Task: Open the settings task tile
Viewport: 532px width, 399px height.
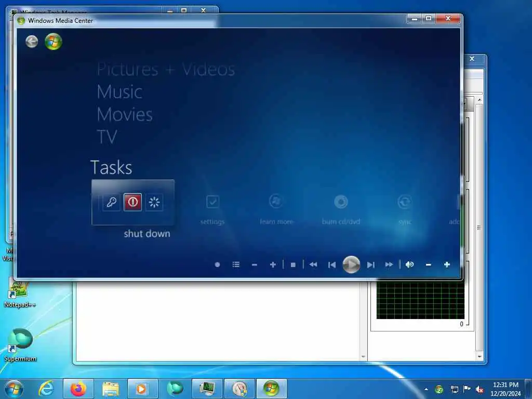Action: tap(212, 210)
